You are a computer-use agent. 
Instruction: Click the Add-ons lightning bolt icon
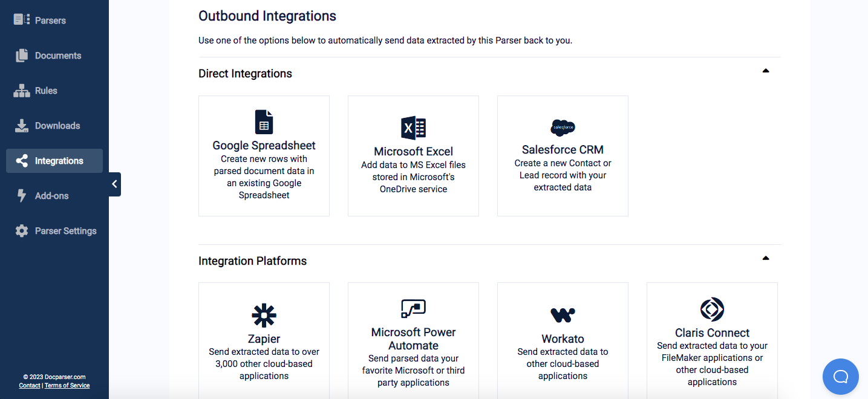[x=22, y=196]
